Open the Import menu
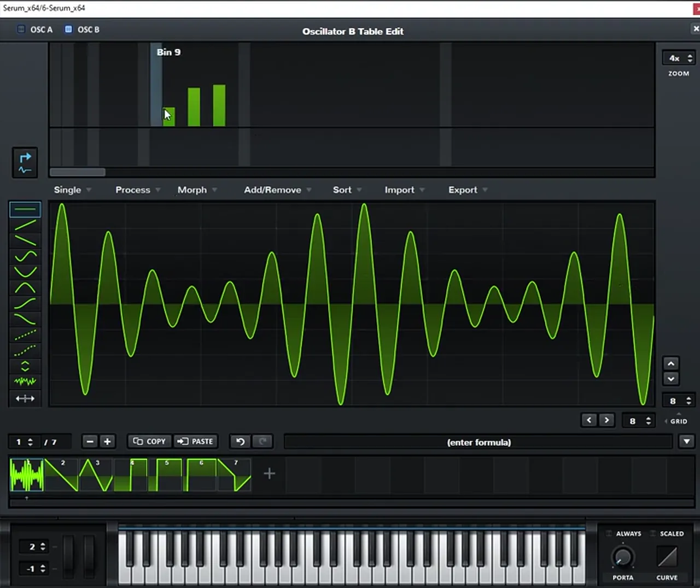Image resolution: width=700 pixels, height=588 pixels. click(405, 190)
